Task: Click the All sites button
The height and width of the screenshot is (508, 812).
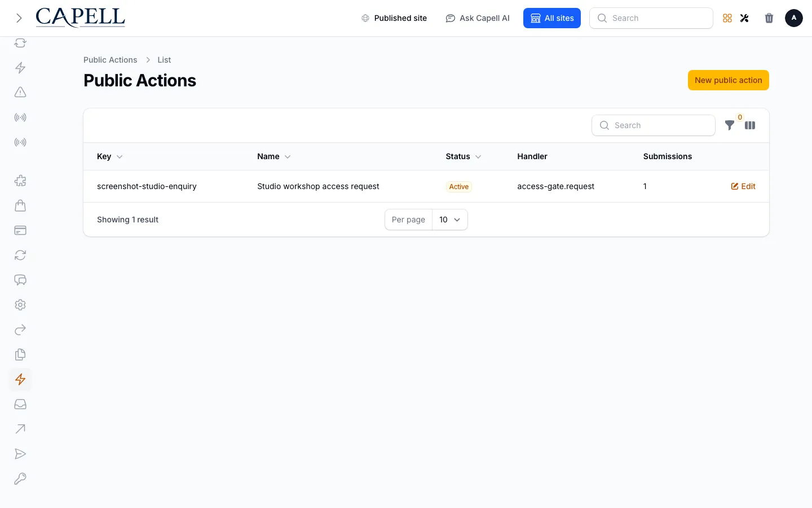Action: click(552, 18)
